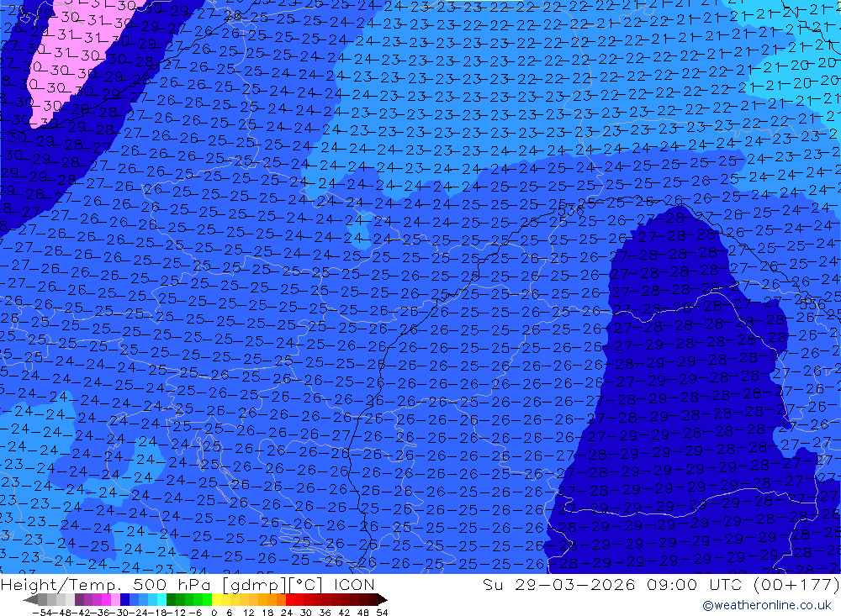The height and width of the screenshot is (616, 841).
Task: Pick the light pink legend swatch above -30
Action: point(115,600)
